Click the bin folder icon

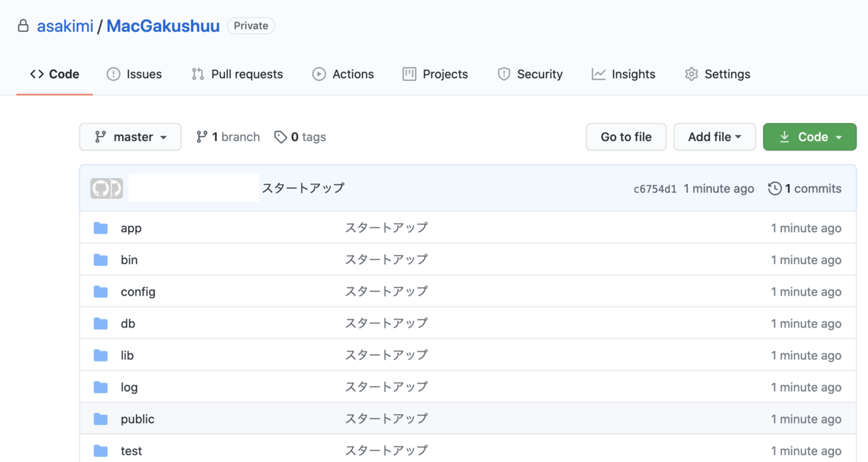[x=101, y=260]
